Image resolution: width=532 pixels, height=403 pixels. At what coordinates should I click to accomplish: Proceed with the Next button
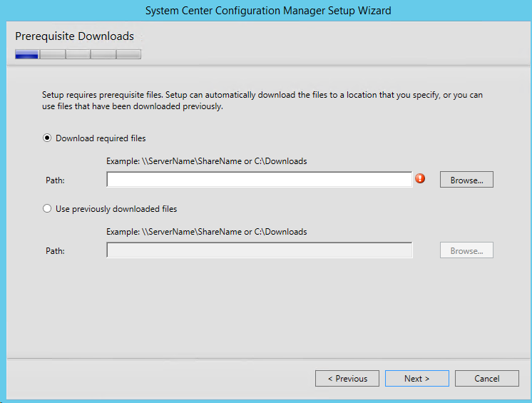tap(417, 378)
